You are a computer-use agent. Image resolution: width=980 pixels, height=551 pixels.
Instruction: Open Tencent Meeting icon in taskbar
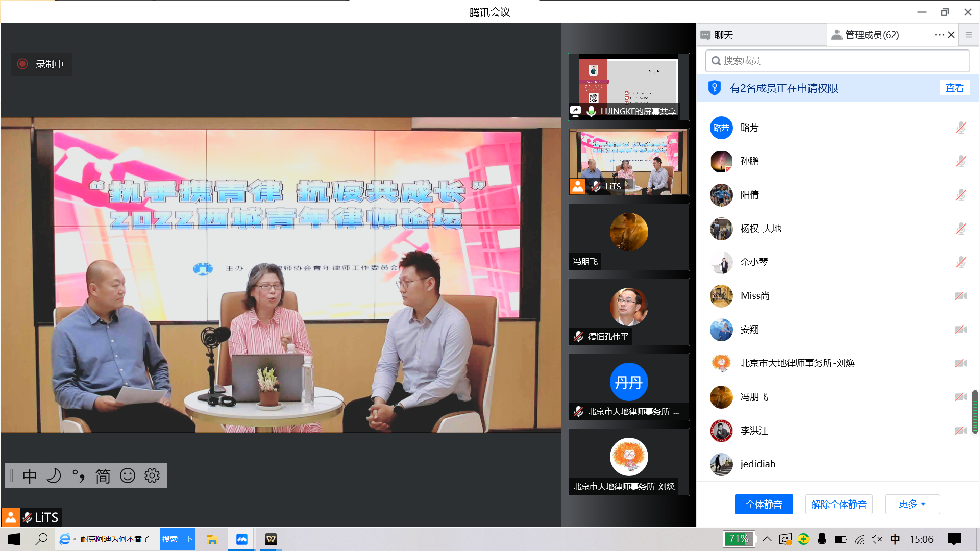(x=241, y=539)
